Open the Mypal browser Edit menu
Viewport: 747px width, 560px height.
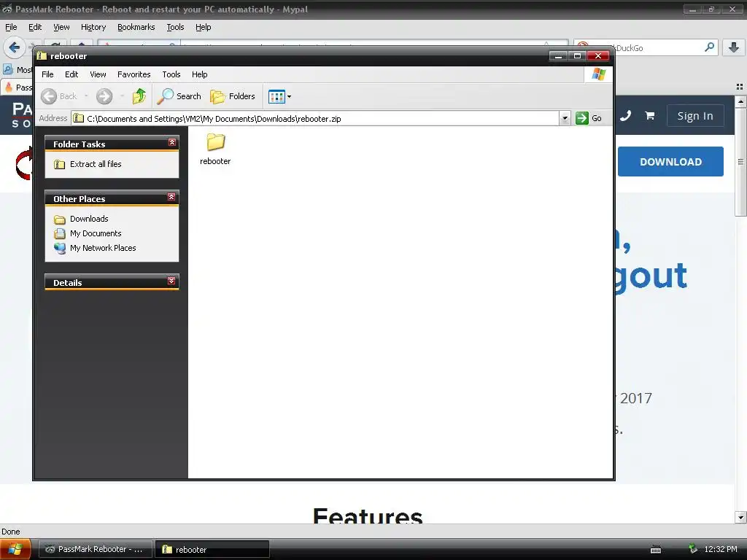click(35, 27)
